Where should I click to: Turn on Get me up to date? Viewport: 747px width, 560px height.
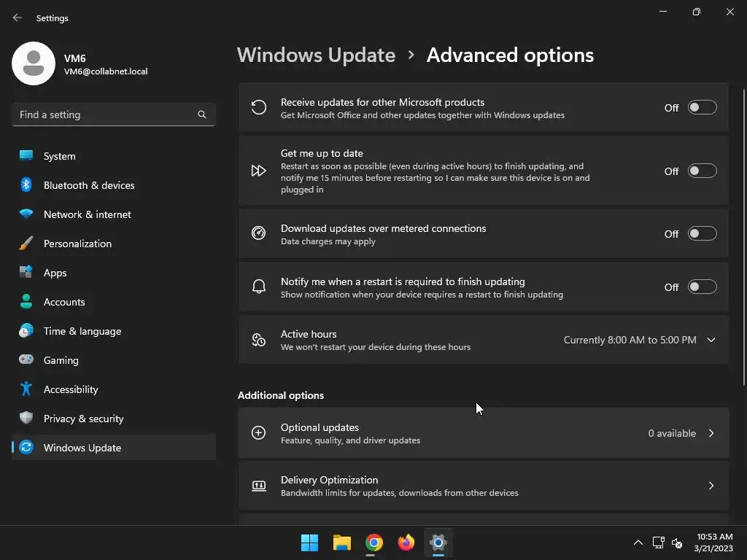tap(703, 171)
